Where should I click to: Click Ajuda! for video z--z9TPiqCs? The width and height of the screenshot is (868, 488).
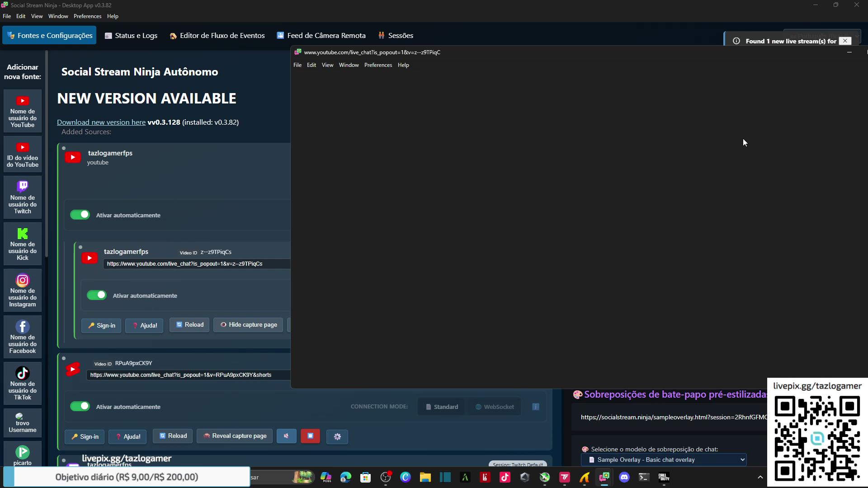tap(144, 325)
